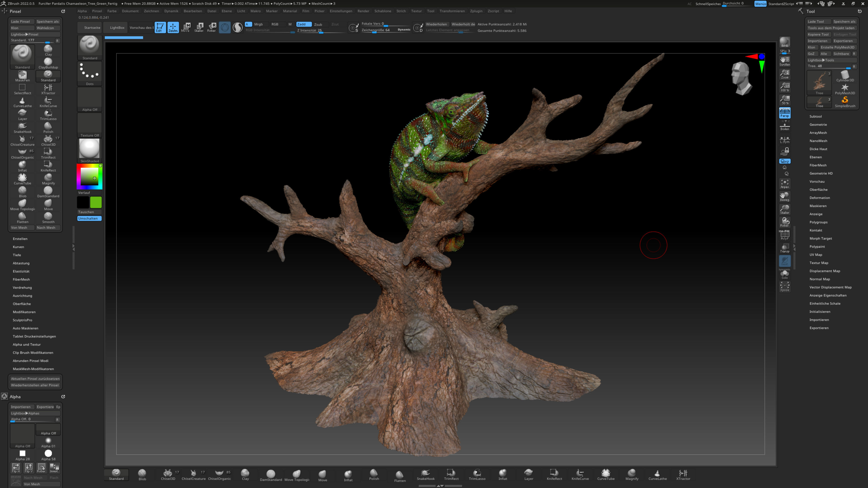Pick the Magnify brush in bottom shelf
This screenshot has height=488, width=868.
pyautogui.click(x=632, y=475)
